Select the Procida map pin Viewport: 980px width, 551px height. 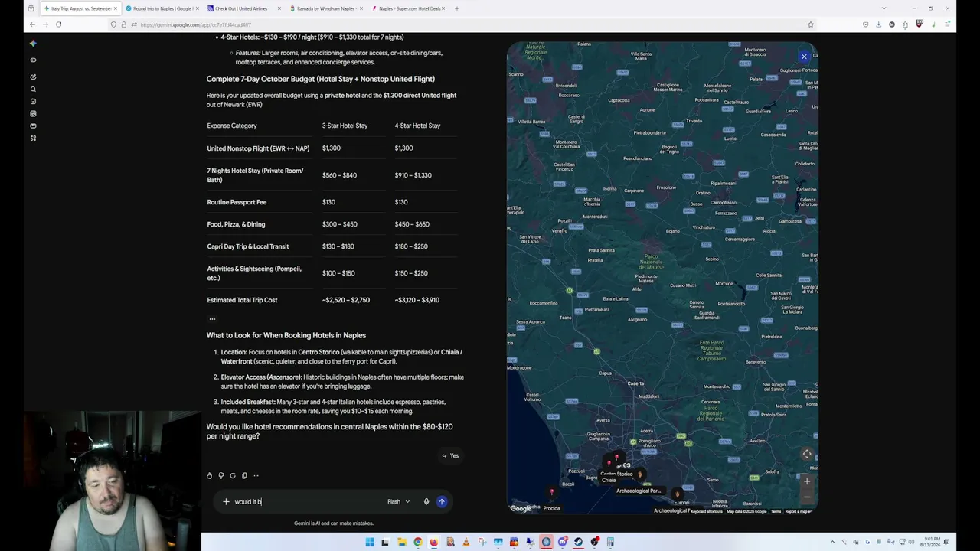[551, 492]
